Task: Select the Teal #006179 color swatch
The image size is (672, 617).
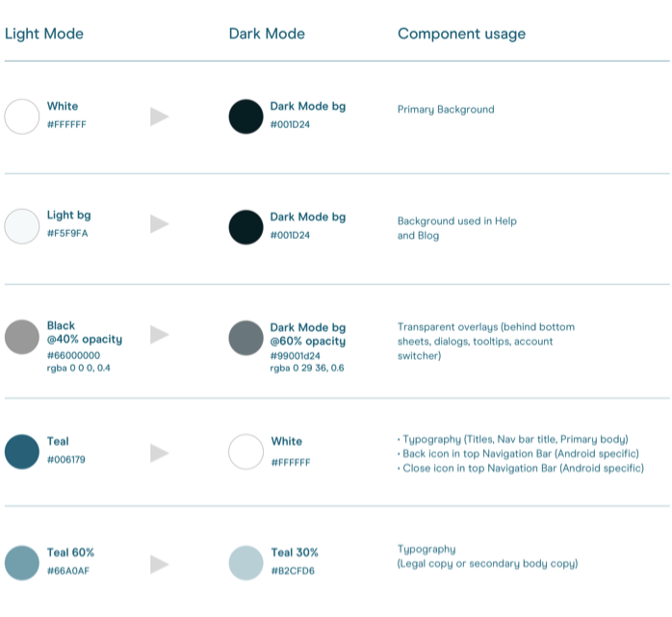Action: 22,451
